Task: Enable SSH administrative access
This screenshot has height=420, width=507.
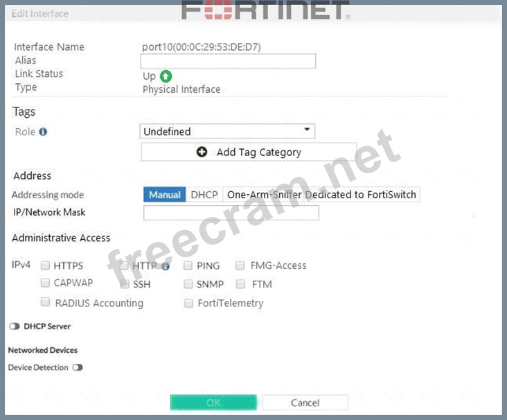Action: point(125,284)
